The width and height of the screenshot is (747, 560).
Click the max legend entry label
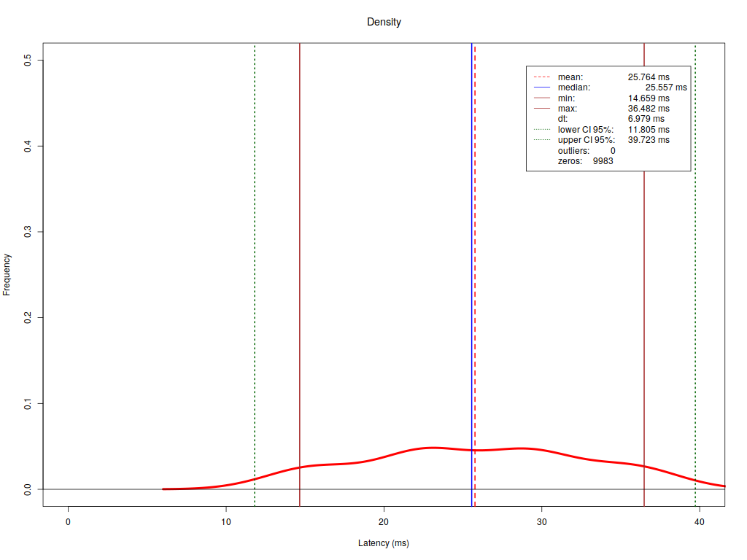tap(568, 109)
